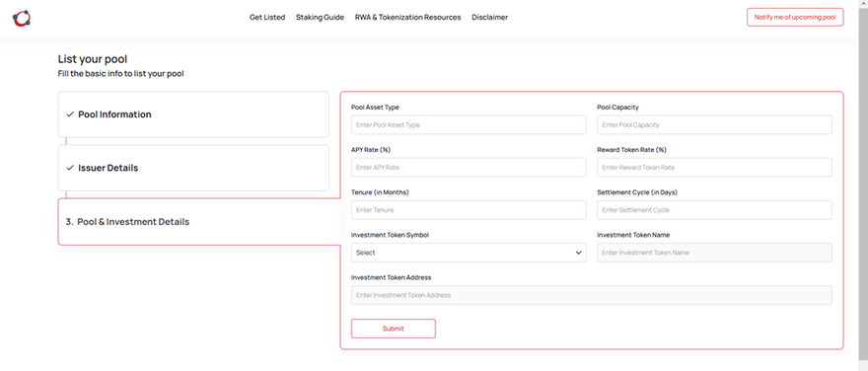Focus the Pool Capacity field
The image size is (868, 371).
(714, 125)
